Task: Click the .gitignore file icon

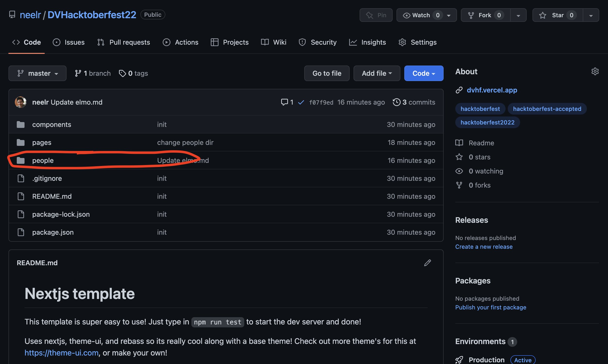Action: (x=21, y=178)
